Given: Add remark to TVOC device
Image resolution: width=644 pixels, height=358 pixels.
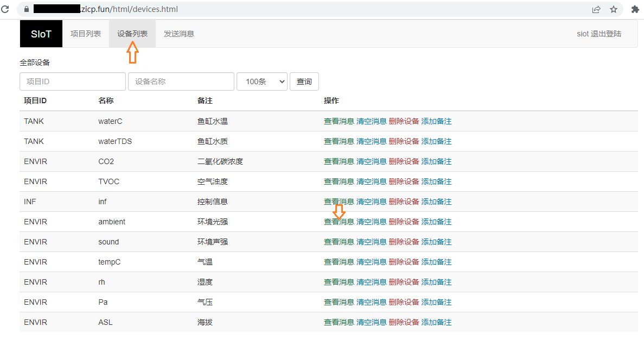Looking at the screenshot, I should pos(436,181).
